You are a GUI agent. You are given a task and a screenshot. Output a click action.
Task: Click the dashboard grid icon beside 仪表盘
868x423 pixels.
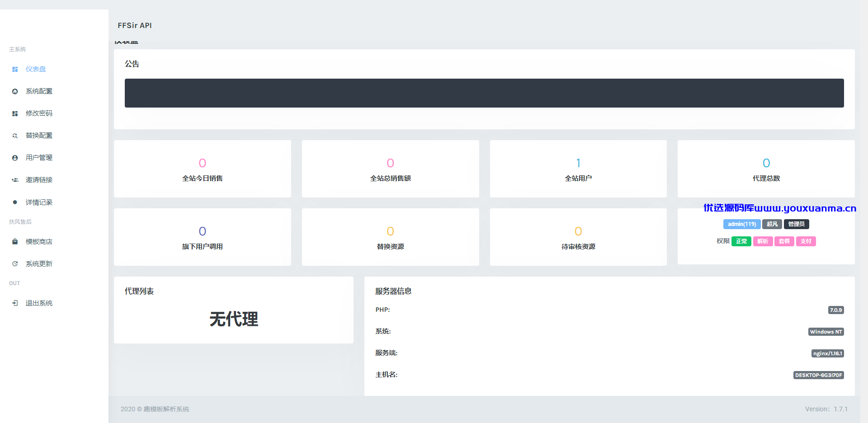(x=15, y=69)
